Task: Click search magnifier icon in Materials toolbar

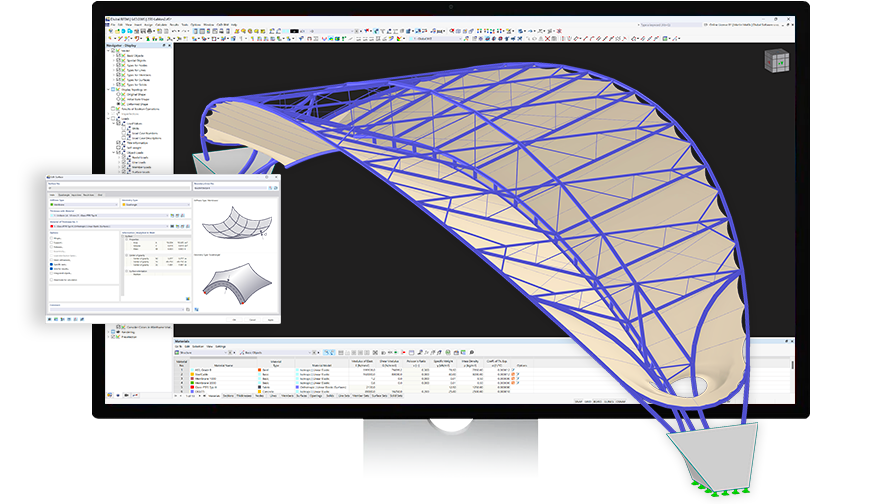Action: point(471,353)
